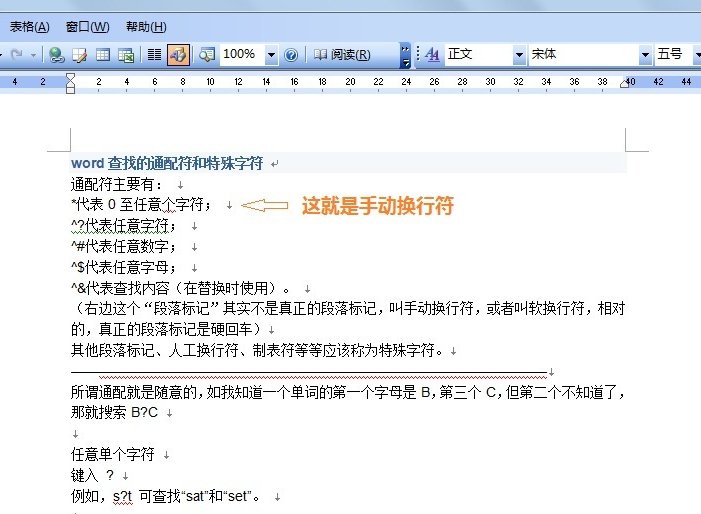Viewport: 701px width, 514px height.
Task: Toggle the Document Map icon
Action: pos(207,55)
